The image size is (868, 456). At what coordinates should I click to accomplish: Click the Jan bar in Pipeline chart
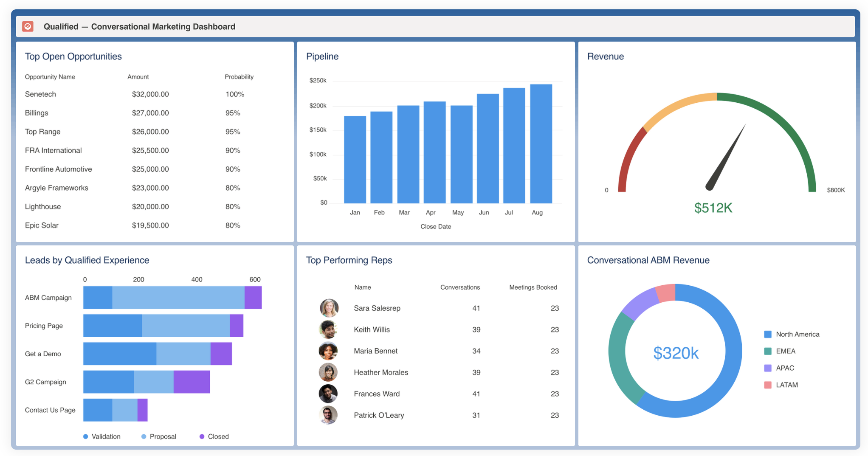pos(355,160)
